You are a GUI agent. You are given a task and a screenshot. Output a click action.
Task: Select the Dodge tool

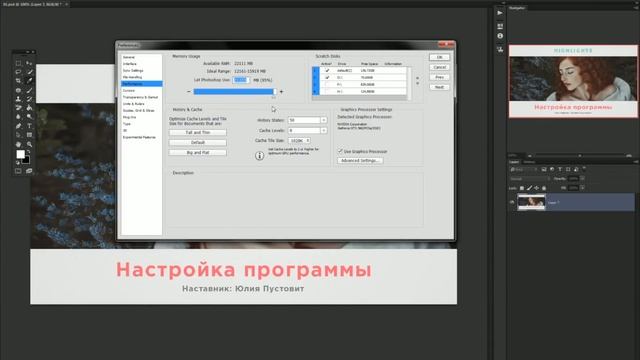pos(29,117)
